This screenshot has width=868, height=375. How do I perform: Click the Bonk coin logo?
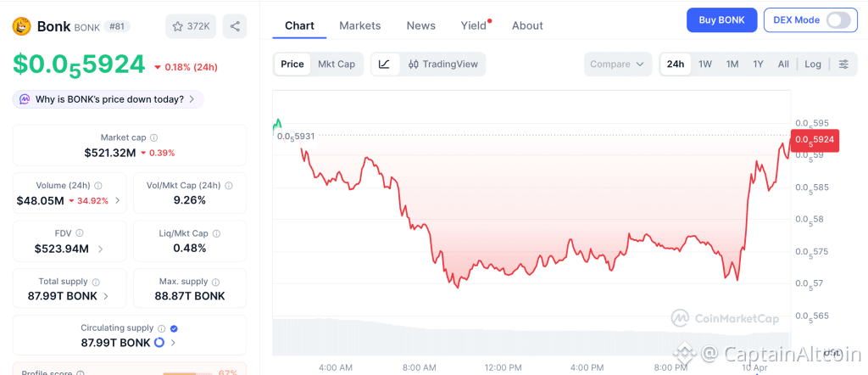[x=21, y=26]
